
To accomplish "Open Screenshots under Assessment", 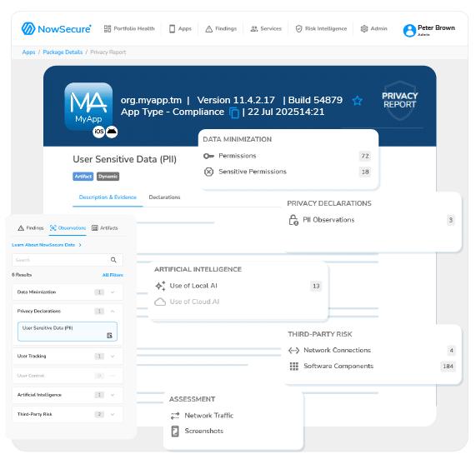I will pyautogui.click(x=198, y=431).
